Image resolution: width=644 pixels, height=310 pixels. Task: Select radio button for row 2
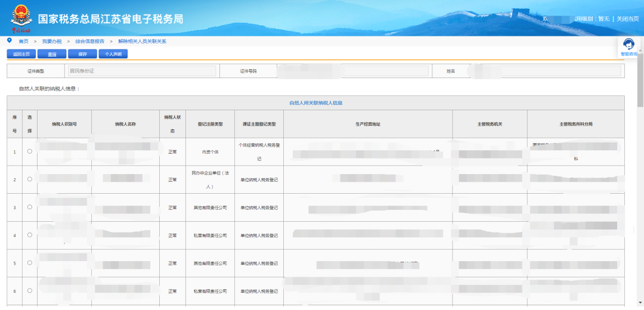pyautogui.click(x=30, y=179)
